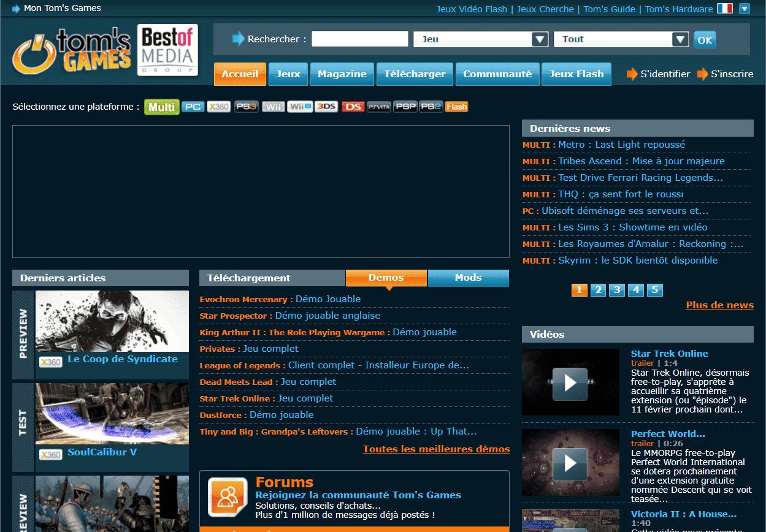Screen dimensions: 766x532
Task: Open the Magazine navigation tab
Action: tap(342, 74)
